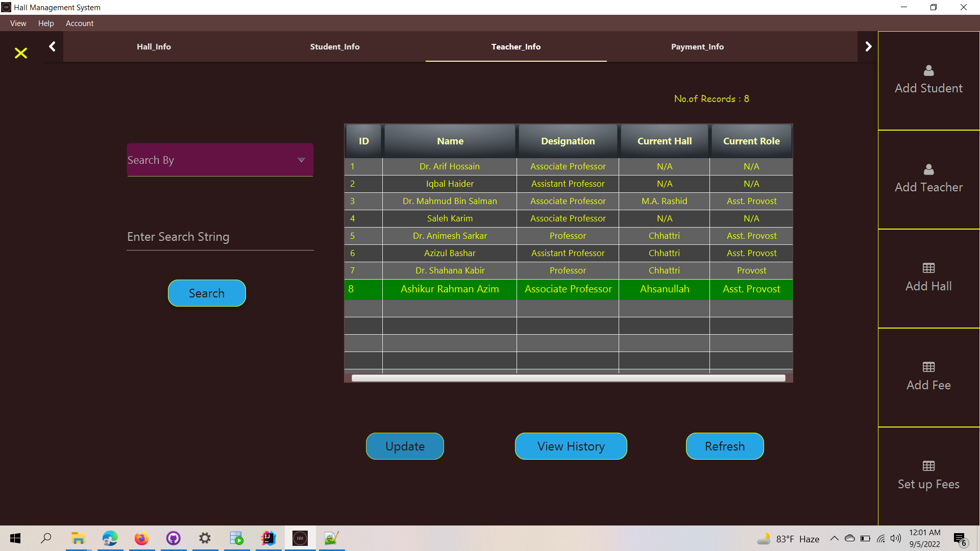Click the Add Fee grid icon

[928, 367]
